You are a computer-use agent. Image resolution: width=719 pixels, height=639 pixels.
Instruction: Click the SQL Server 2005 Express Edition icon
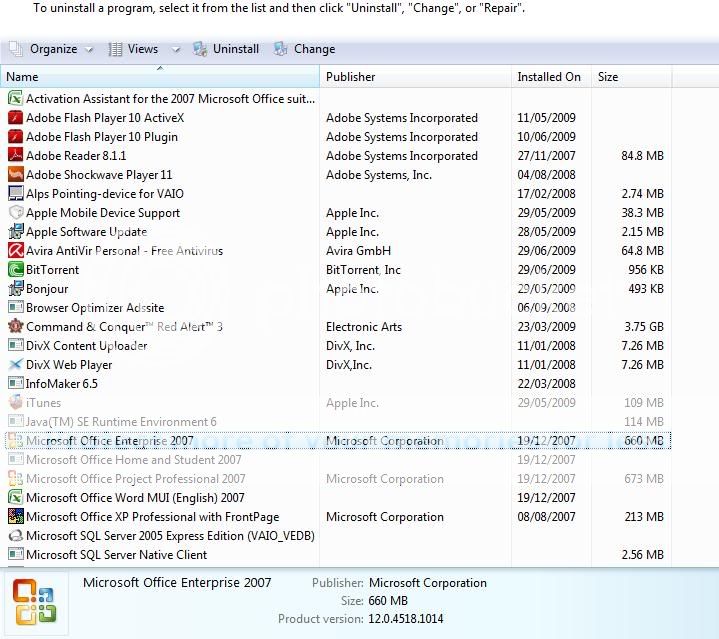coord(16,536)
